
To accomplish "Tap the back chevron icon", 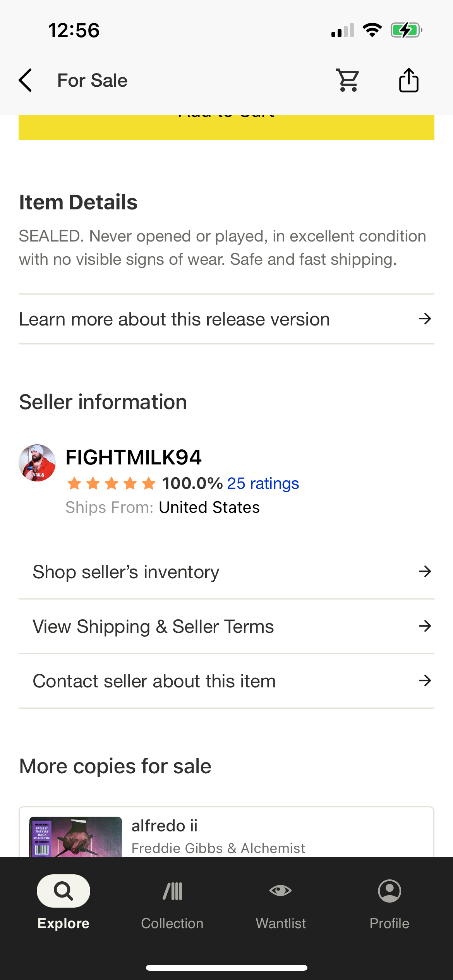I will [26, 81].
